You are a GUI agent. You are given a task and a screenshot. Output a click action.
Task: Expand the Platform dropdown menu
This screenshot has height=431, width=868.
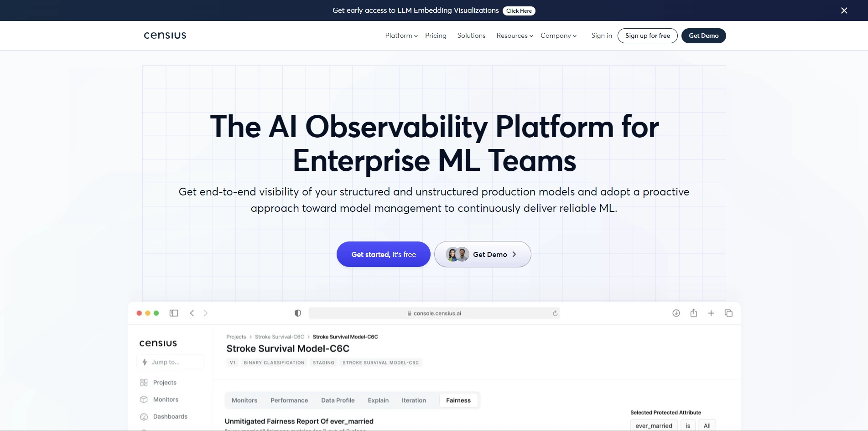[401, 36]
